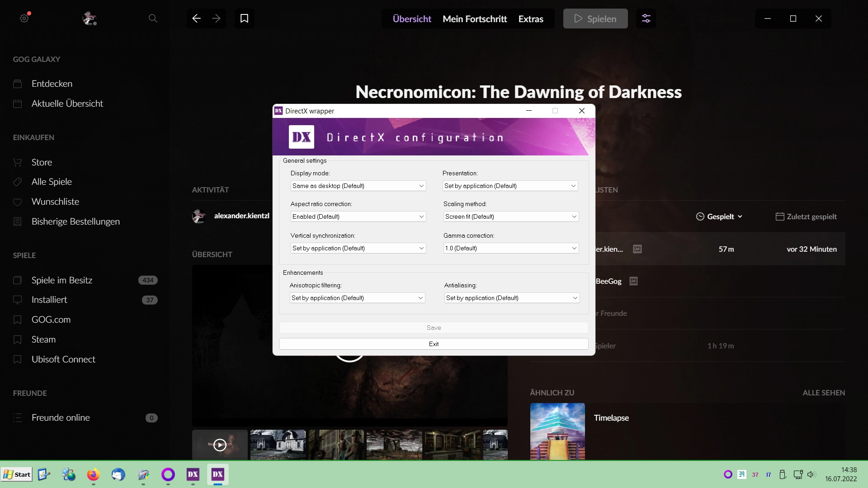Image resolution: width=868 pixels, height=488 pixels.
Task: Select Alle Spiele in sidebar
Action: click(x=52, y=182)
